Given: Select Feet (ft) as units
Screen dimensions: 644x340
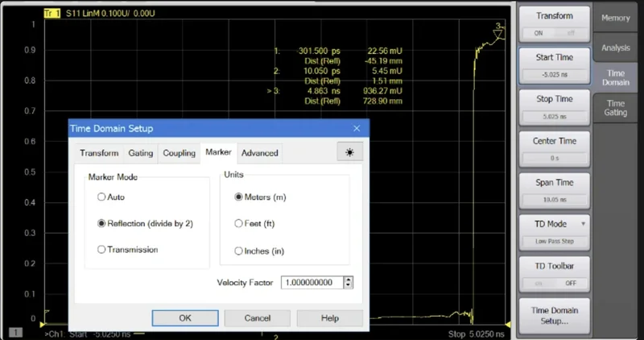Looking at the screenshot, I should tap(238, 223).
